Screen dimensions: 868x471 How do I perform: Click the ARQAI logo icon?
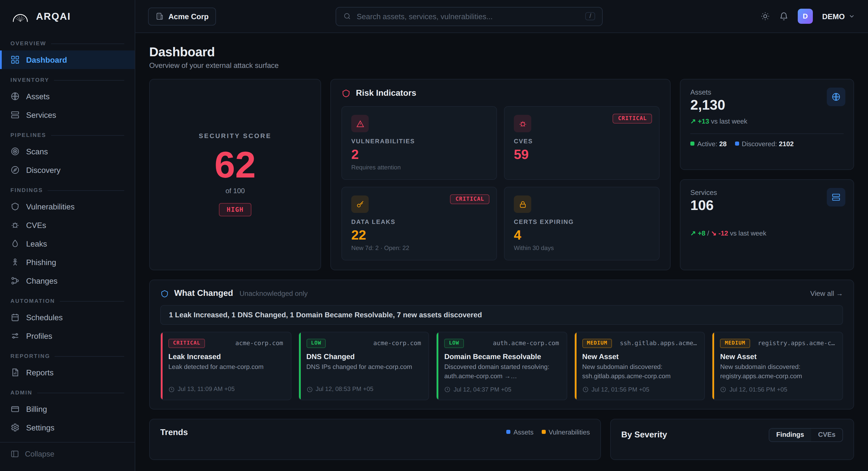click(x=20, y=17)
